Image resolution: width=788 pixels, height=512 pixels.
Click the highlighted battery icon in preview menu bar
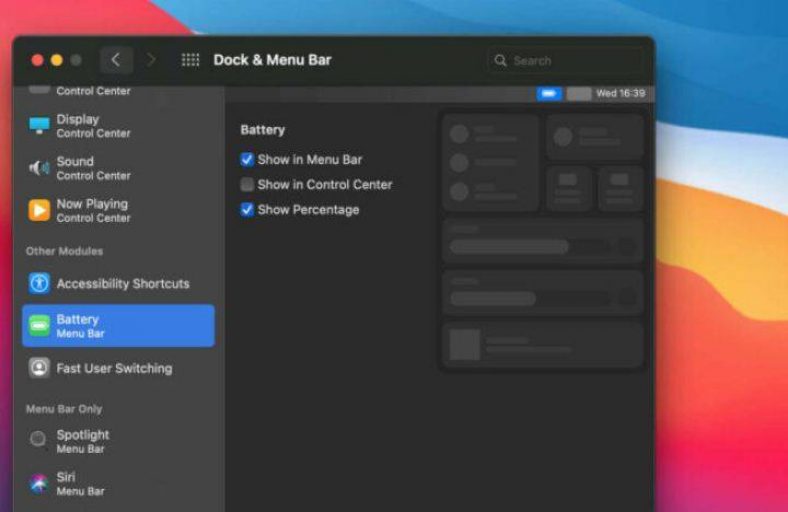click(x=549, y=93)
